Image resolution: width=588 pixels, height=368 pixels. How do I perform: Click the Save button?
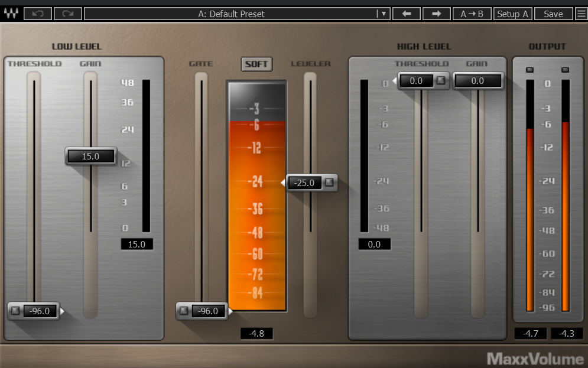tap(553, 14)
